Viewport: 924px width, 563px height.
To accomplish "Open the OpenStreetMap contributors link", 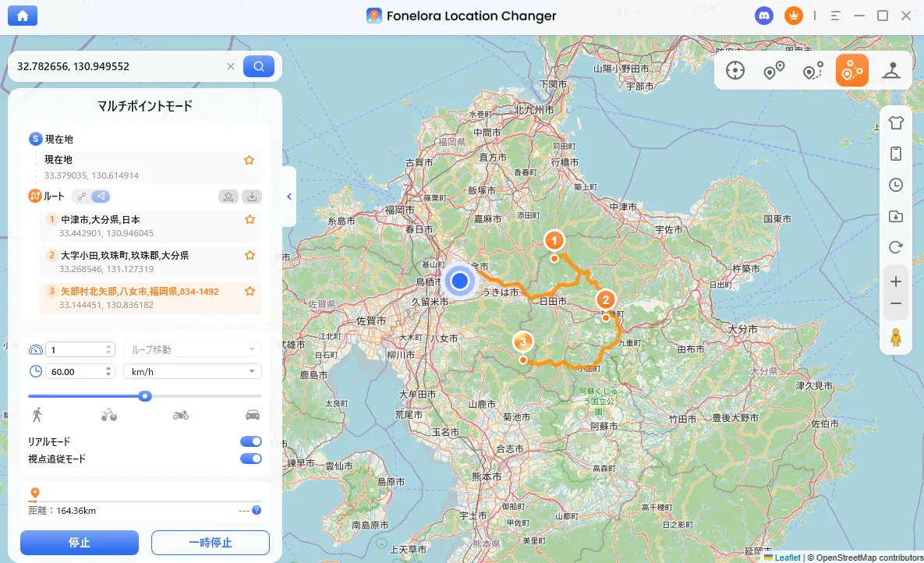I will tap(869, 557).
